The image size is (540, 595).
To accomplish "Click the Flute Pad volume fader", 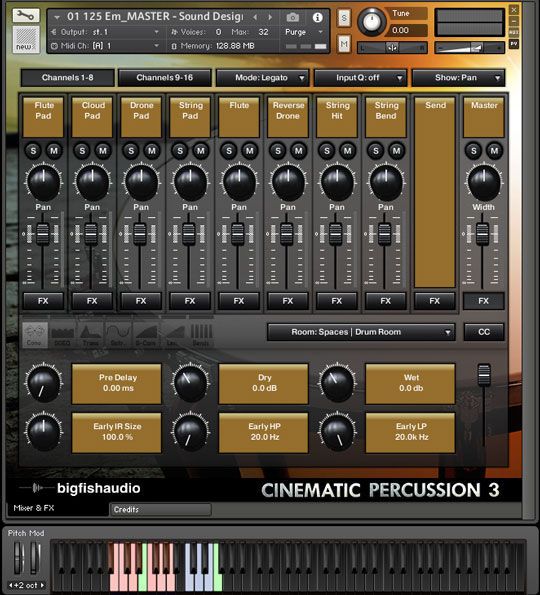I will click(43, 234).
